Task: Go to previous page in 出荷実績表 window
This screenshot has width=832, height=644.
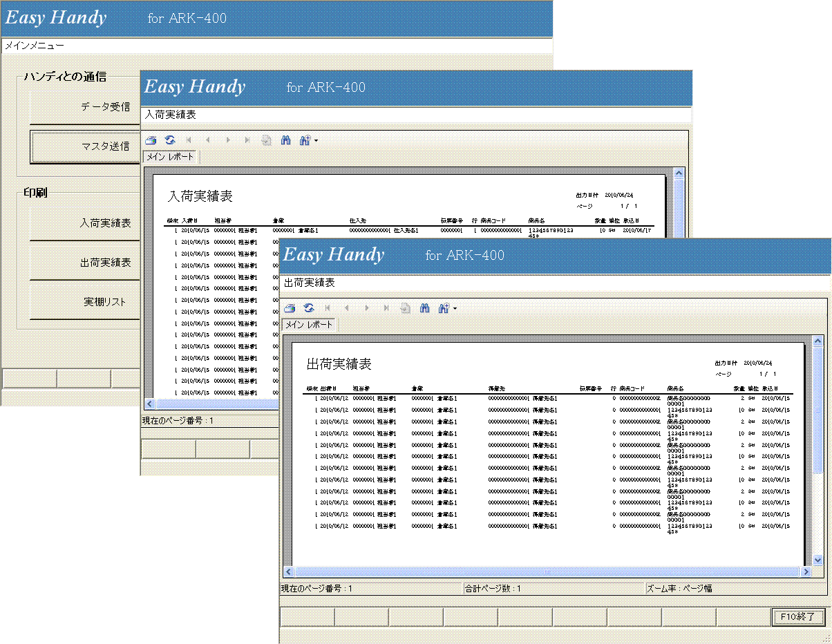Action: point(346,308)
